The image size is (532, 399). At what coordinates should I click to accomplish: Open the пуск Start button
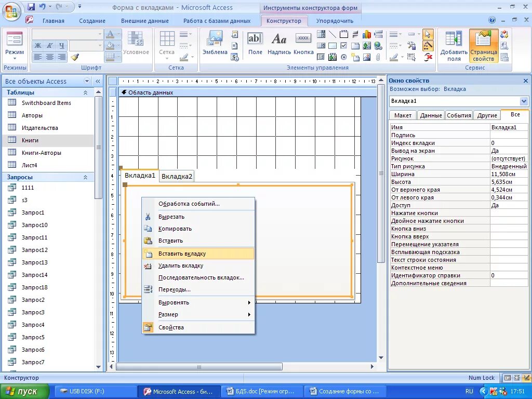click(x=24, y=391)
